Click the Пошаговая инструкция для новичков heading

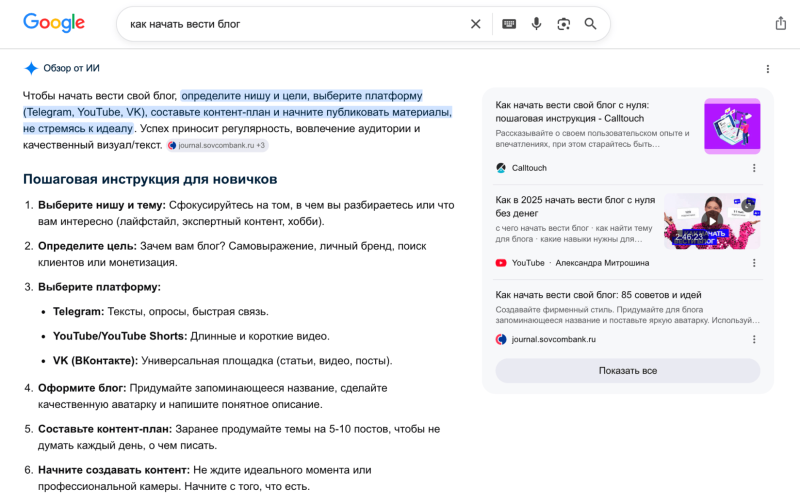150,179
